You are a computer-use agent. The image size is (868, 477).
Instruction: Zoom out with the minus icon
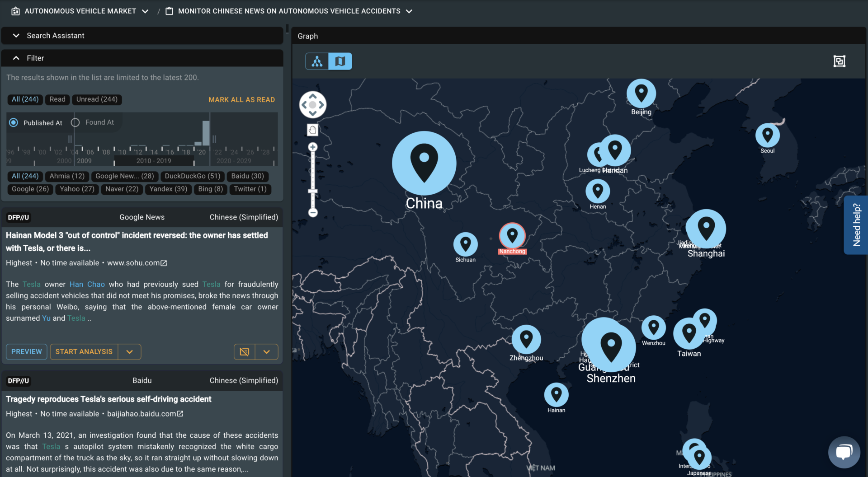[313, 212]
